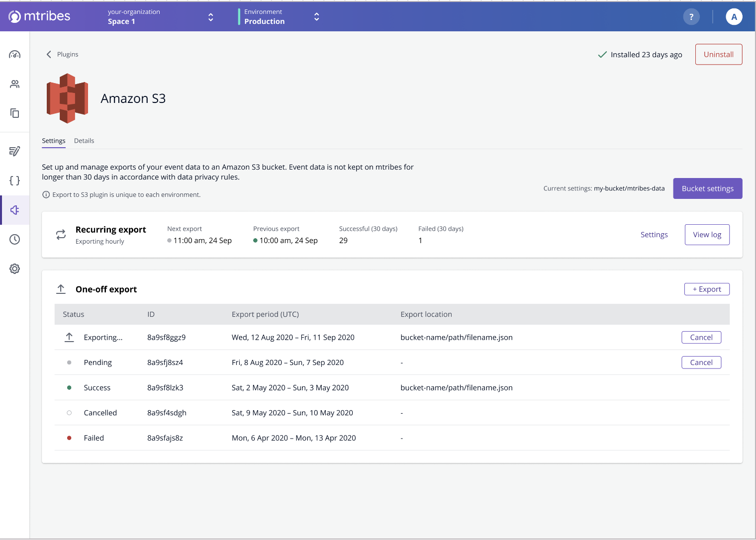Click next export time 11:00 am, 24 Sep
This screenshot has height=540, width=756.
click(x=202, y=241)
